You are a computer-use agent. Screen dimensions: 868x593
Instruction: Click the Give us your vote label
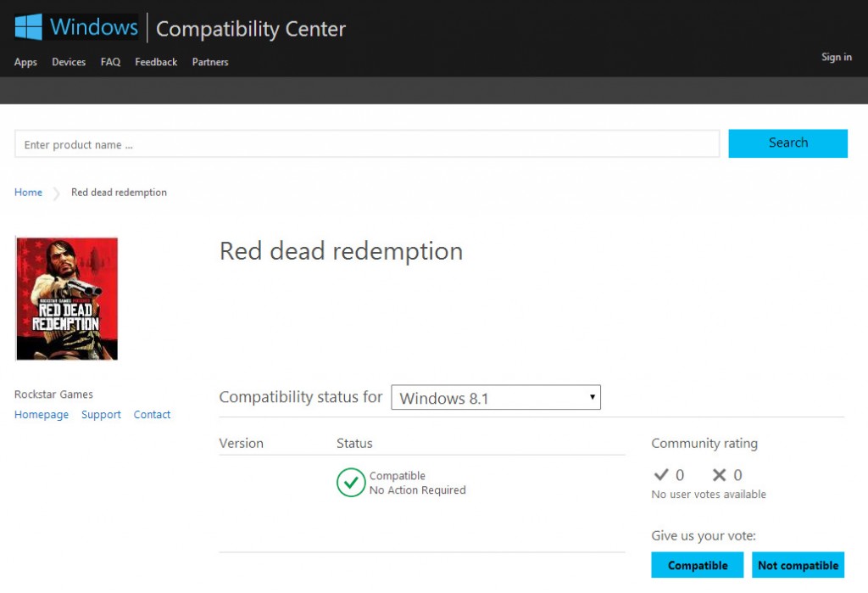[703, 535]
